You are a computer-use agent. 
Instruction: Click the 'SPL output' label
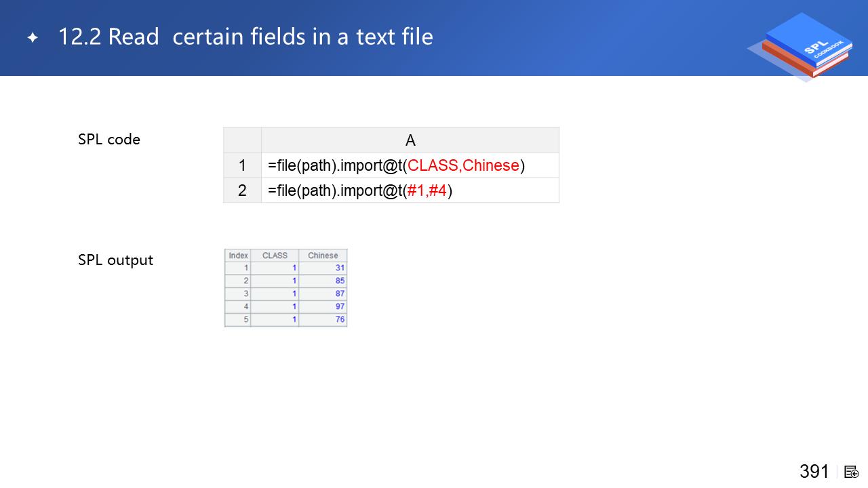coord(115,260)
